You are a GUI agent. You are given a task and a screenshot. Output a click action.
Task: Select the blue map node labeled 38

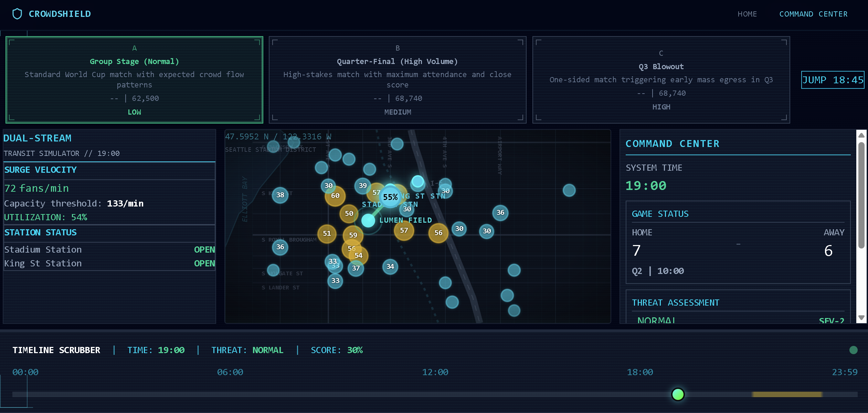pyautogui.click(x=280, y=195)
